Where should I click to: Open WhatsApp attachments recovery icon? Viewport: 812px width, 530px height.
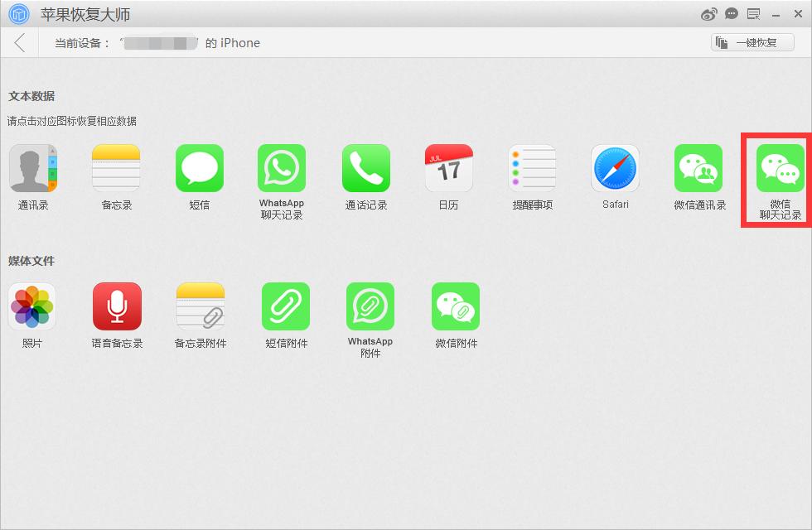(x=370, y=305)
